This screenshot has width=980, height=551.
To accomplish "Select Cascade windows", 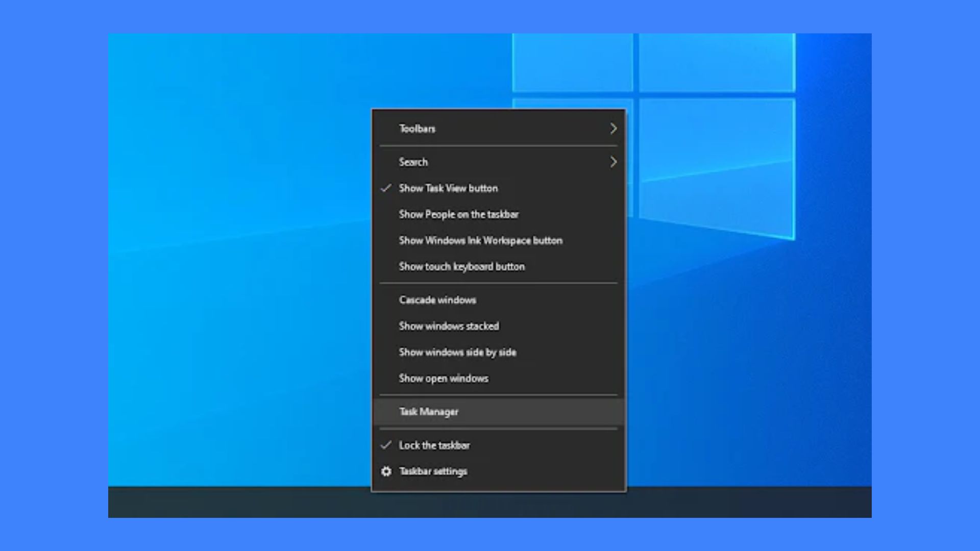I will point(499,300).
